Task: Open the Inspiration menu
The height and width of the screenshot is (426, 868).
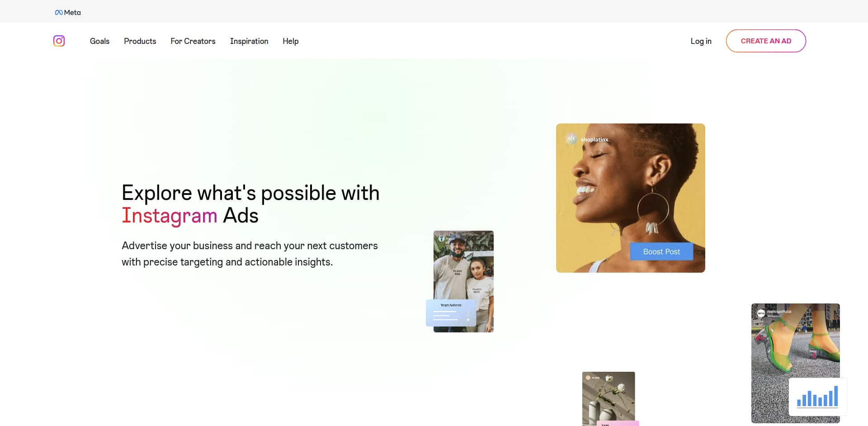Action: coord(249,41)
